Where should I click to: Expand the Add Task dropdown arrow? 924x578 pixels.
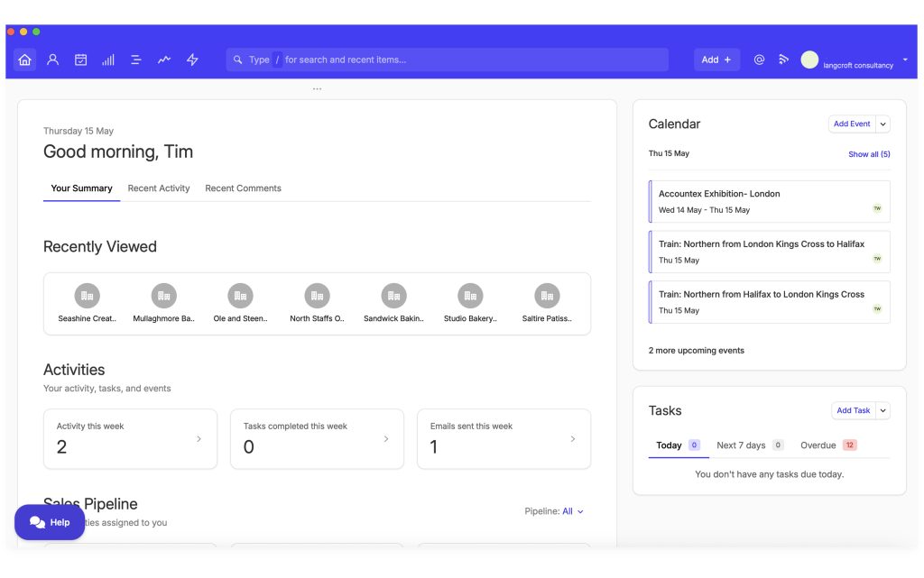(x=882, y=411)
